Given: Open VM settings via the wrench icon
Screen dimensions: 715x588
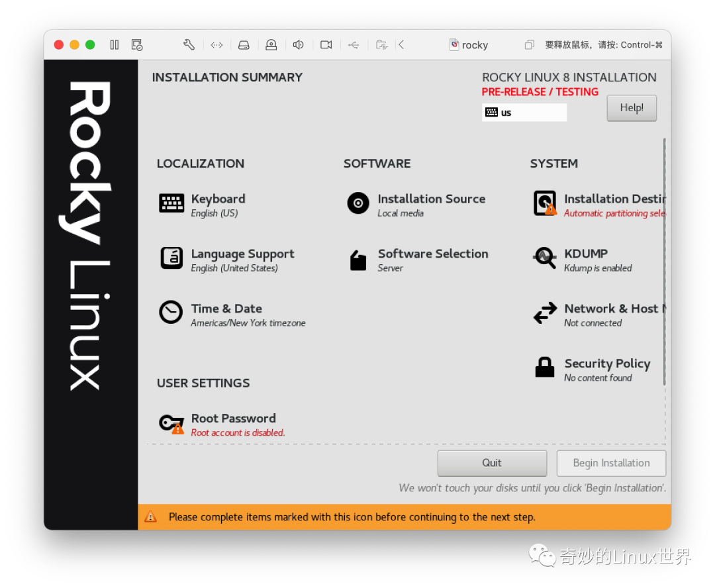Looking at the screenshot, I should click(x=189, y=44).
